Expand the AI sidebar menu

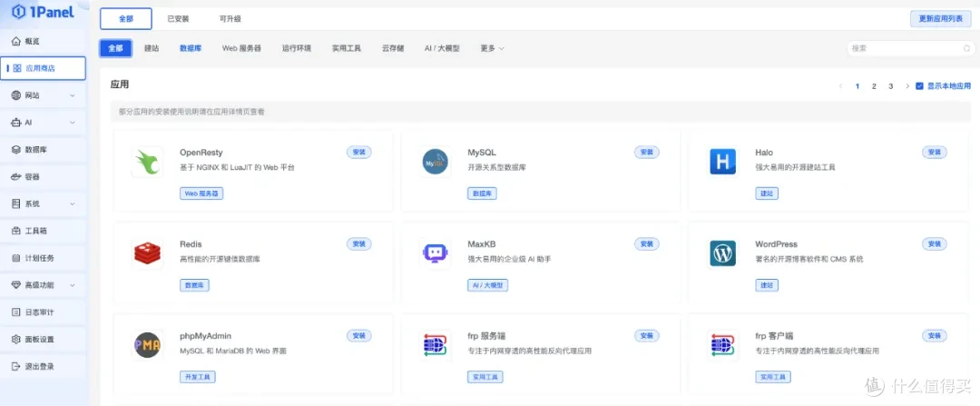coord(73,123)
